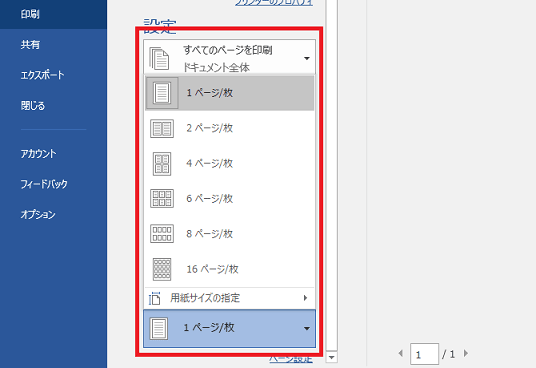Open オプション in the sidebar
This screenshot has width=536, height=368.
(x=38, y=215)
